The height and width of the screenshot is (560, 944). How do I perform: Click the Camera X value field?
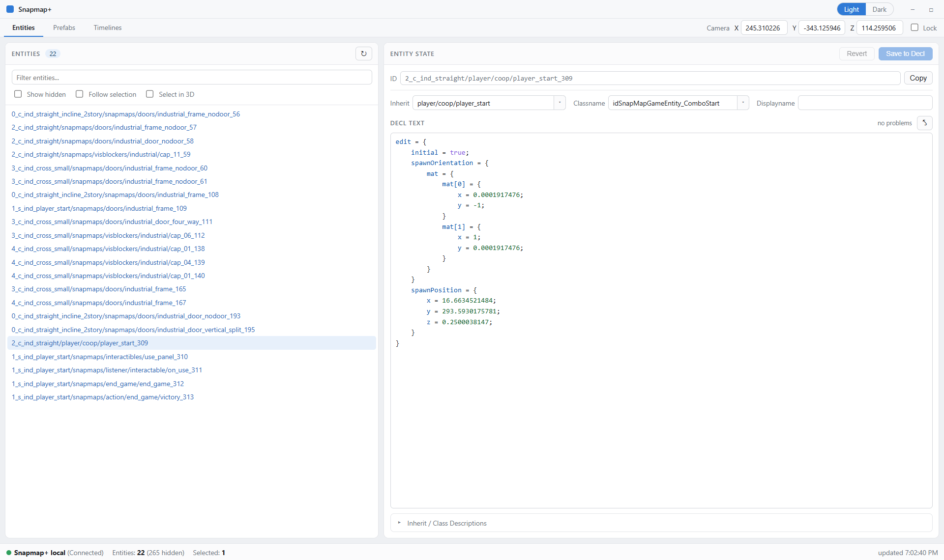764,28
